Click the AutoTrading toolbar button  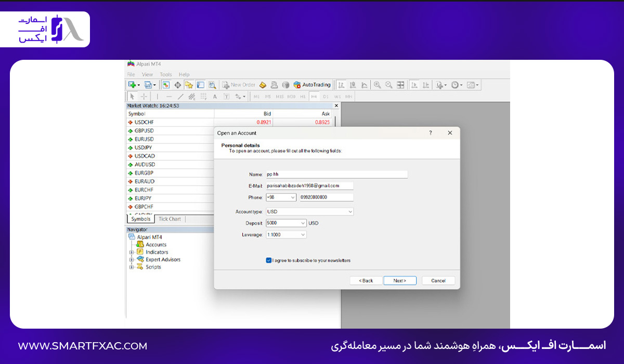pyautogui.click(x=312, y=85)
